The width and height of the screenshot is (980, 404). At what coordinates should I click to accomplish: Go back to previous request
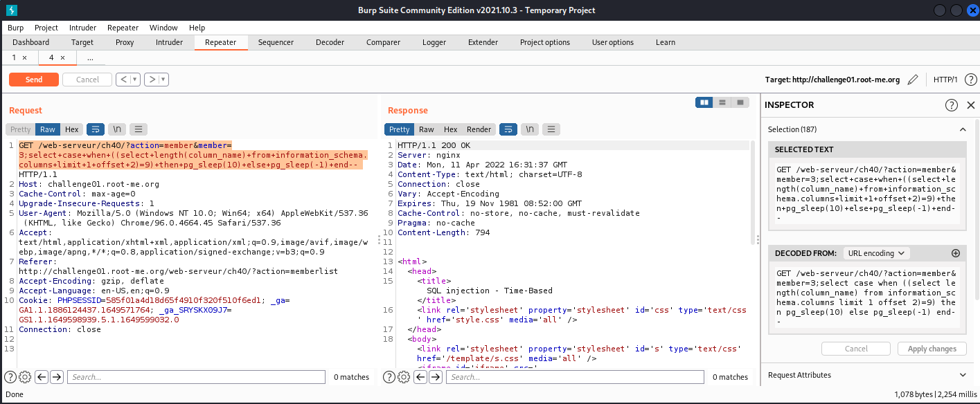123,80
